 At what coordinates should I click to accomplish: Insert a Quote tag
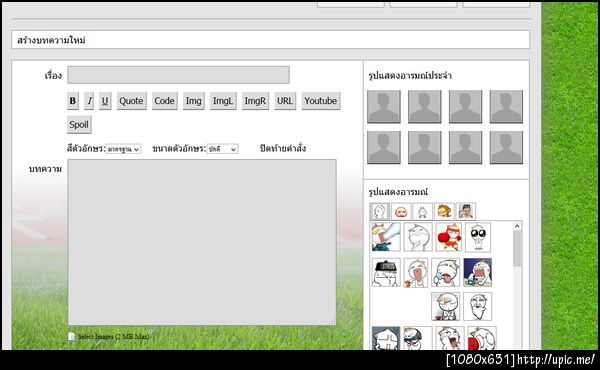pyautogui.click(x=131, y=101)
